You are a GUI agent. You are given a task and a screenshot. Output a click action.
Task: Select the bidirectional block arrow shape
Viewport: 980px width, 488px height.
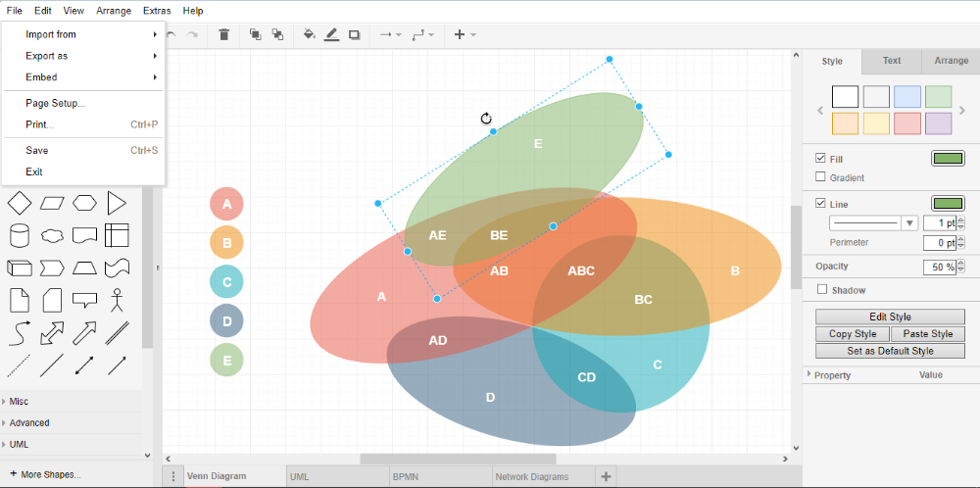coord(52,333)
